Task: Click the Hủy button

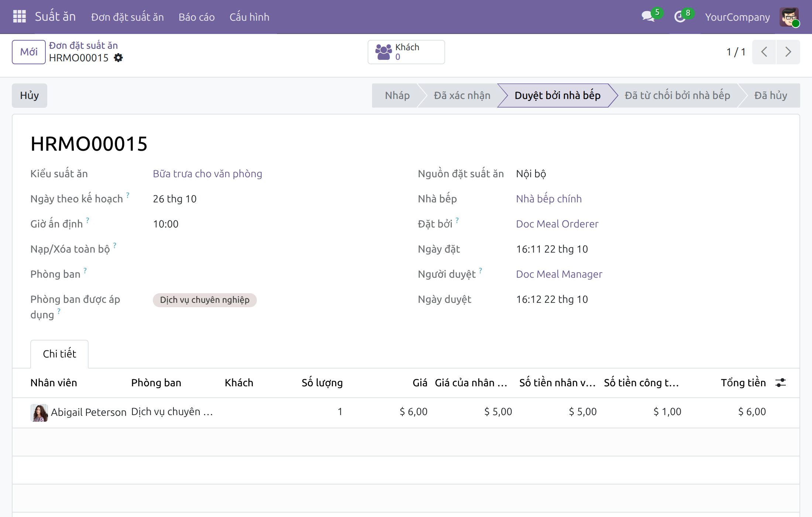Action: [30, 96]
